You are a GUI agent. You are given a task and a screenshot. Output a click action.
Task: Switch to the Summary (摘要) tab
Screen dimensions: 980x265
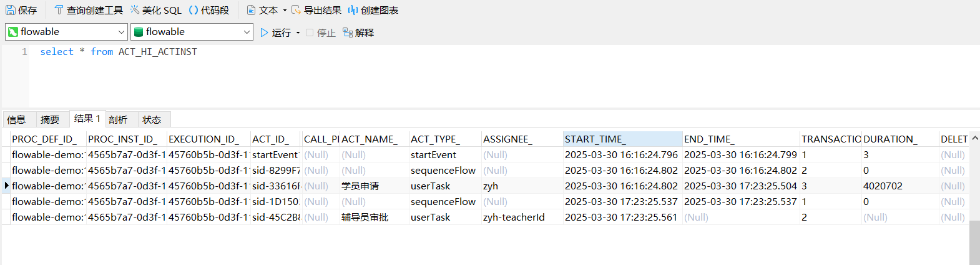tap(50, 119)
